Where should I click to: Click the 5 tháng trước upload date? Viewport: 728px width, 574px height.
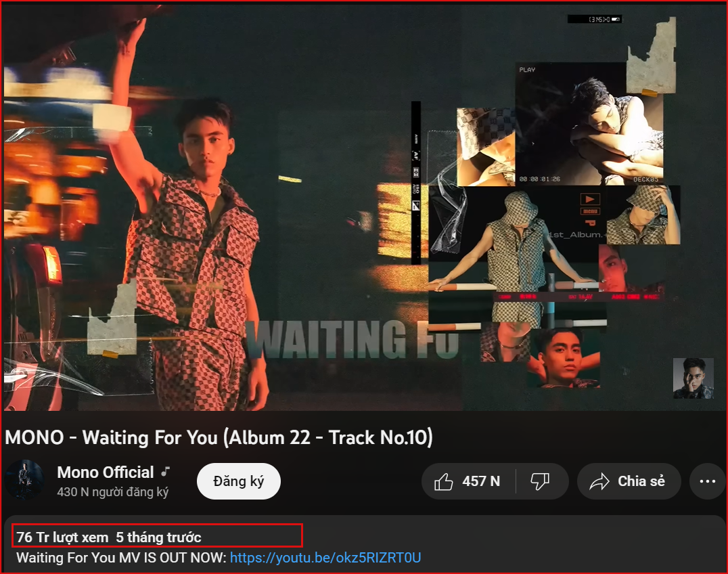pyautogui.click(x=158, y=537)
